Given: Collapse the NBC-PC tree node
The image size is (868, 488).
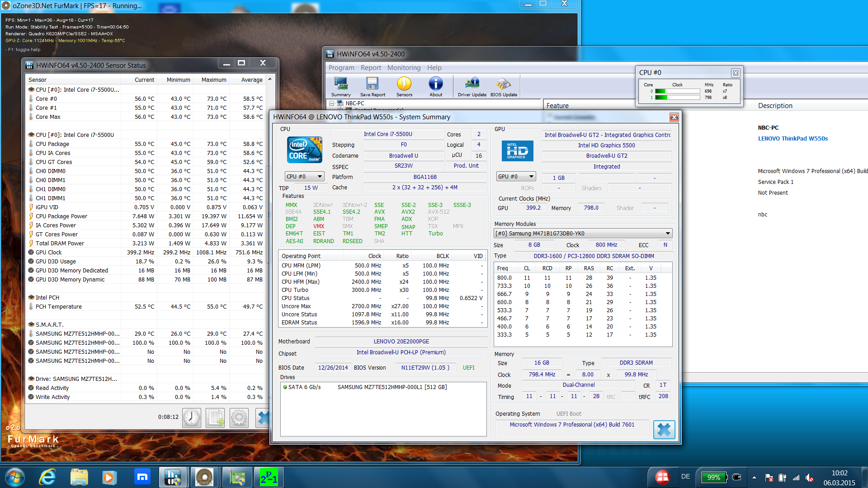Looking at the screenshot, I should click(x=332, y=103).
